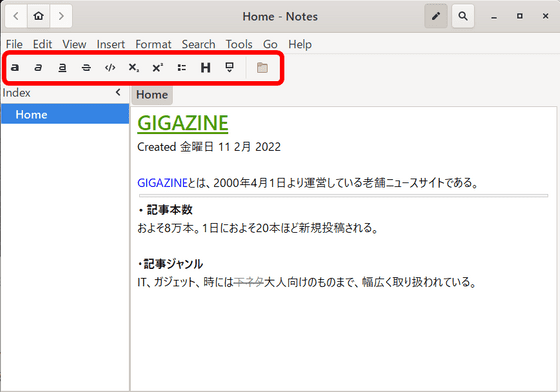The height and width of the screenshot is (392, 560).
Task: Click the Created date line
Action: pyautogui.click(x=209, y=147)
